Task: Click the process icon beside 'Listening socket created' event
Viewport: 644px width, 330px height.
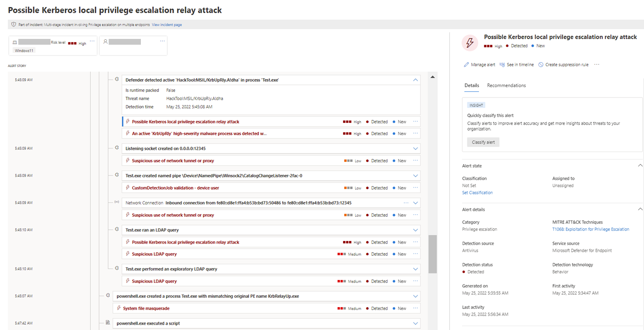Action: 117,148
